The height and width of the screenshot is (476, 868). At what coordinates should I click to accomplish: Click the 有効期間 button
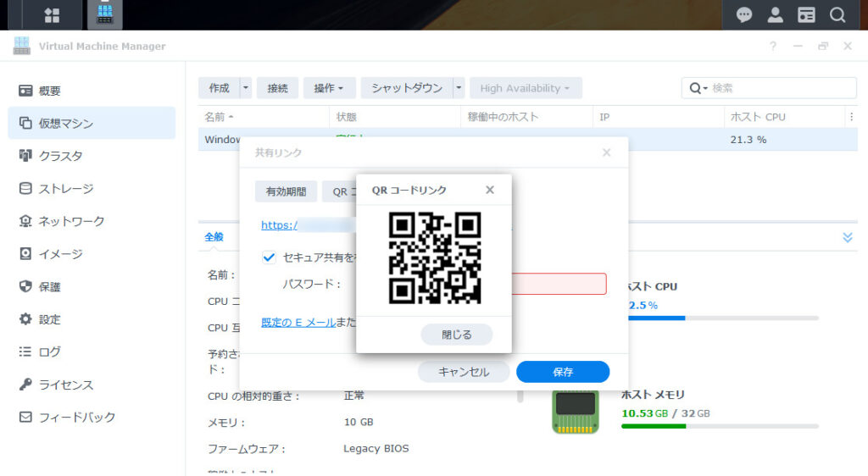(287, 191)
